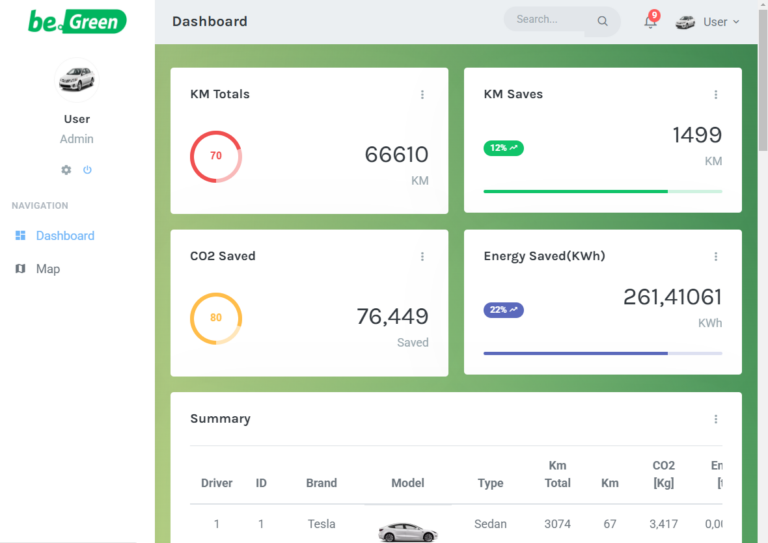The image size is (768, 543).
Task: Click the Tesla model car thumbnail
Action: coord(408,532)
